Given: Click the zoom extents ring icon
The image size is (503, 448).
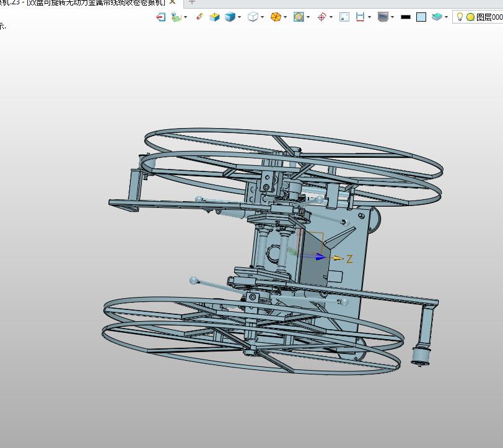Looking at the screenshot, I should pos(299,17).
